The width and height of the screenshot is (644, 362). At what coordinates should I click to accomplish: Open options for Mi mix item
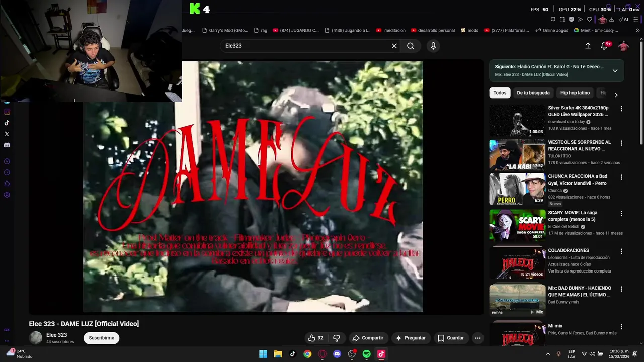[x=621, y=327]
